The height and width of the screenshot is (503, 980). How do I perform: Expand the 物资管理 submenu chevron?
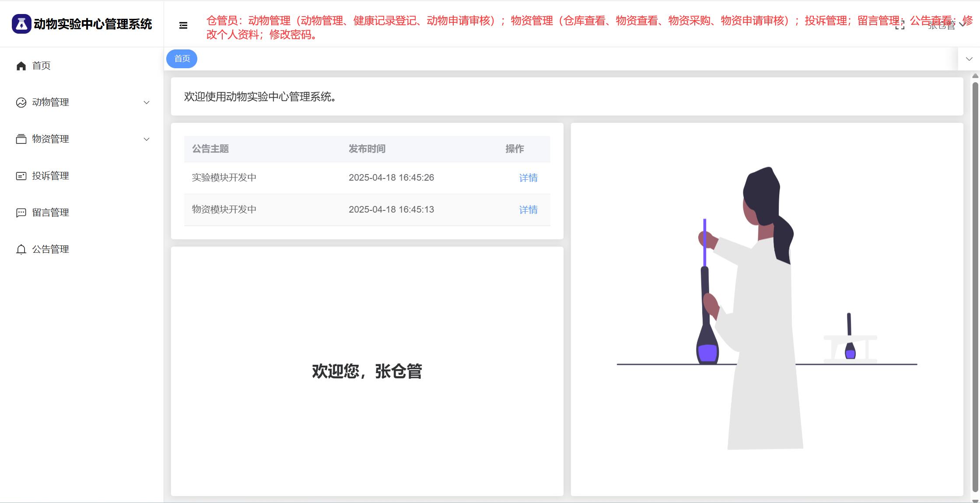[x=147, y=139]
